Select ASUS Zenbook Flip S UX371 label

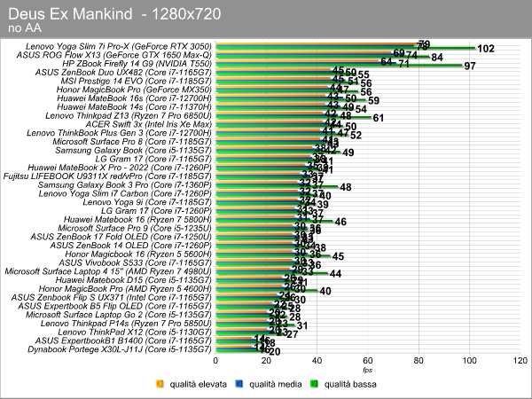112,298
